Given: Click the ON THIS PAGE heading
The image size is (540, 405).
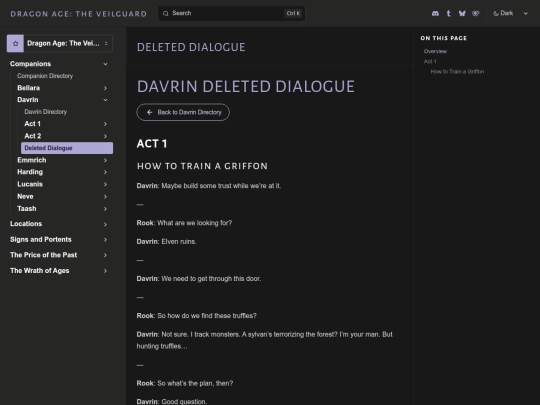Looking at the screenshot, I should pyautogui.click(x=444, y=38).
